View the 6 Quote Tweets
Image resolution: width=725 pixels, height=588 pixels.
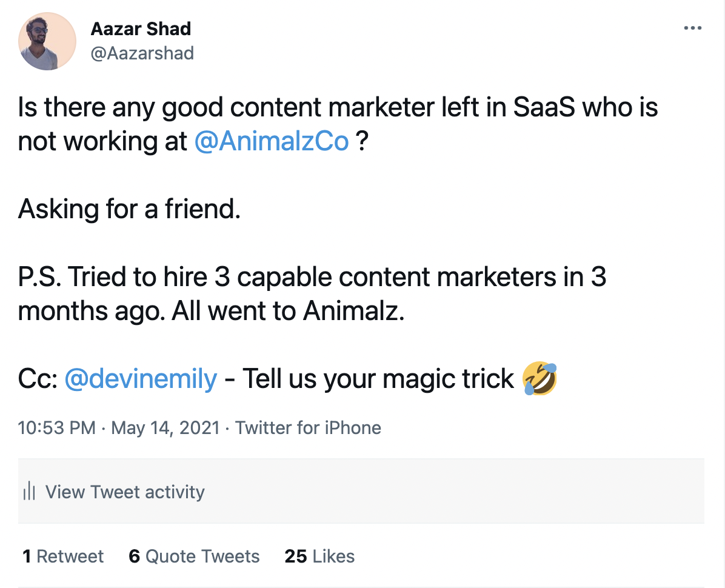(x=194, y=556)
